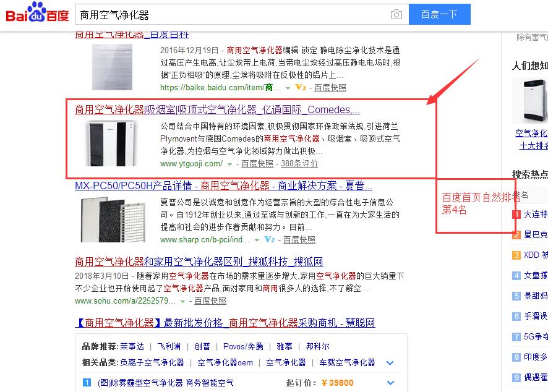548x392 pixels.
Task: Open the 亿通国际 Comedes result title link
Action: pos(217,109)
